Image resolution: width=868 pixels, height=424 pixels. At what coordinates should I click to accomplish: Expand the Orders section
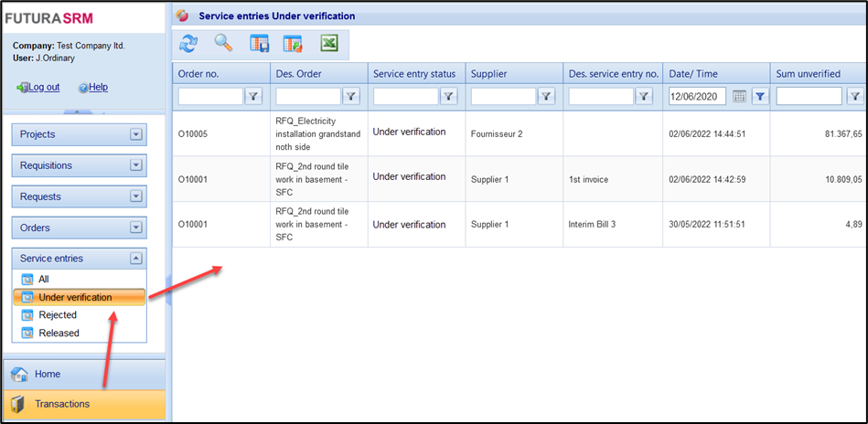tap(136, 228)
